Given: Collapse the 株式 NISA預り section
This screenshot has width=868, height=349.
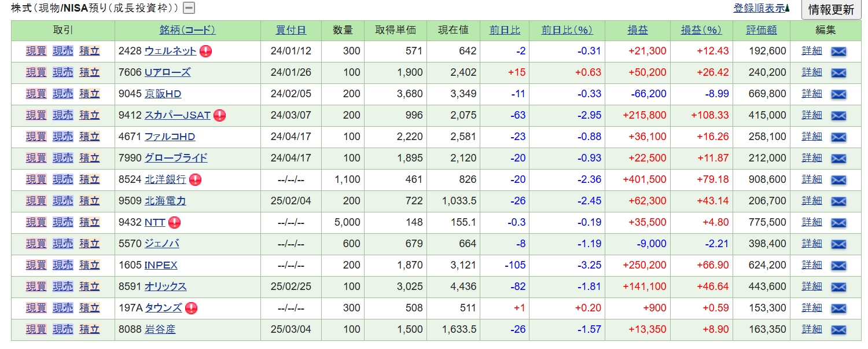Looking at the screenshot, I should coord(189,8).
